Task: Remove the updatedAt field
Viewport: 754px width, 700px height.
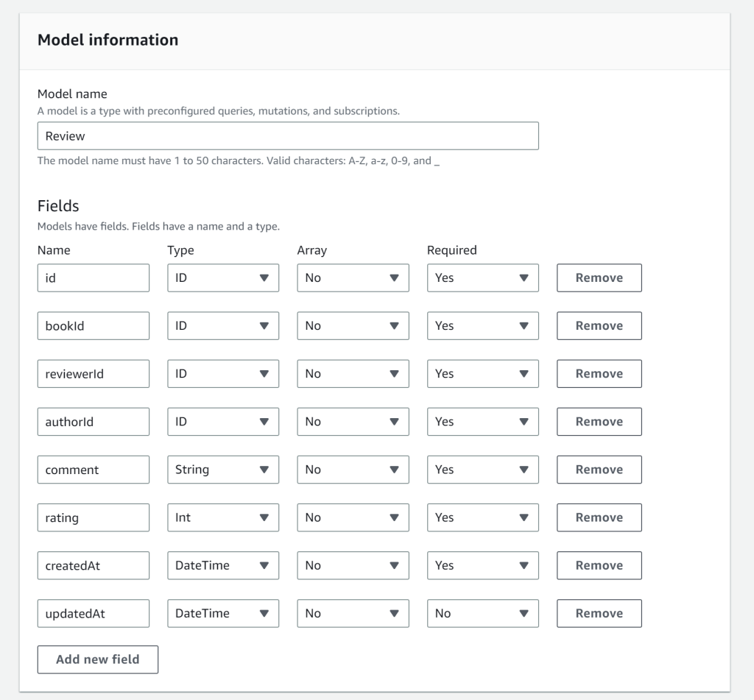Action: pyautogui.click(x=599, y=613)
